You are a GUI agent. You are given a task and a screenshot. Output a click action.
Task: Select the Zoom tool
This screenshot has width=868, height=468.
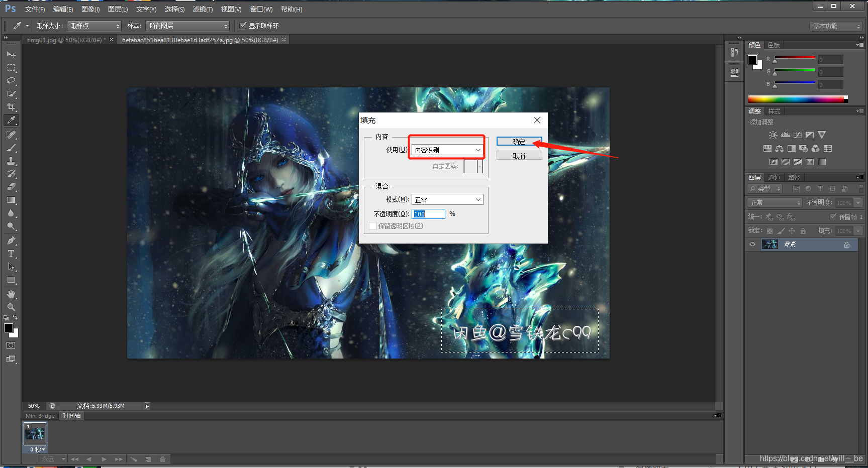point(11,307)
